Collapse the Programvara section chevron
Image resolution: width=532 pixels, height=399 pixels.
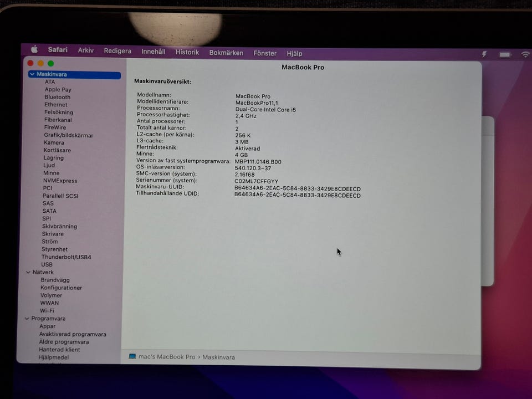click(x=27, y=319)
